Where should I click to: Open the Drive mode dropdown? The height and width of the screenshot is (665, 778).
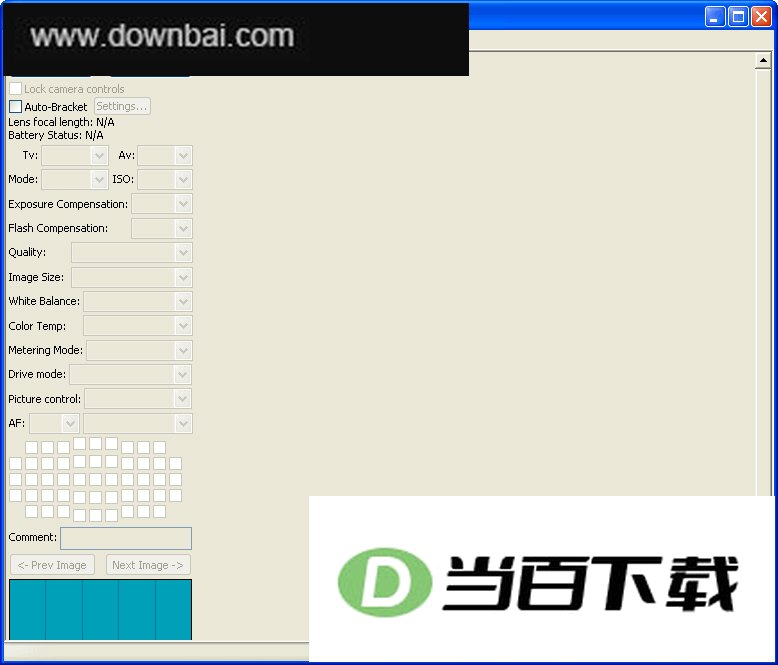(130, 374)
